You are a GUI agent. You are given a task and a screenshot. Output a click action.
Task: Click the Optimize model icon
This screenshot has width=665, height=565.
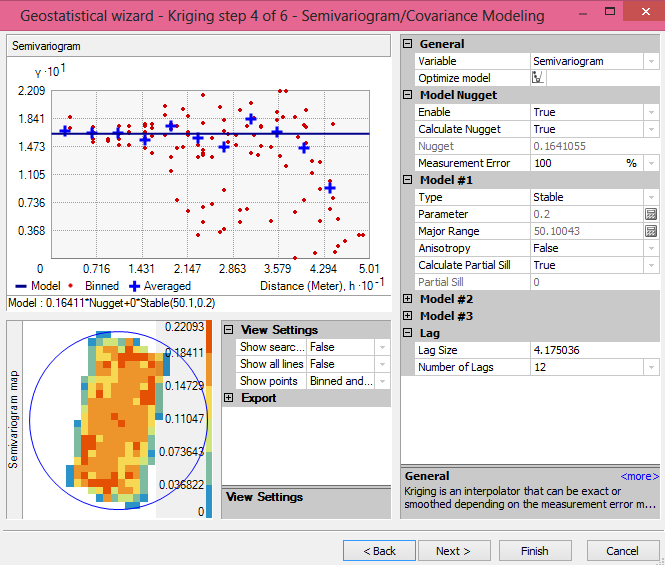tap(537, 78)
